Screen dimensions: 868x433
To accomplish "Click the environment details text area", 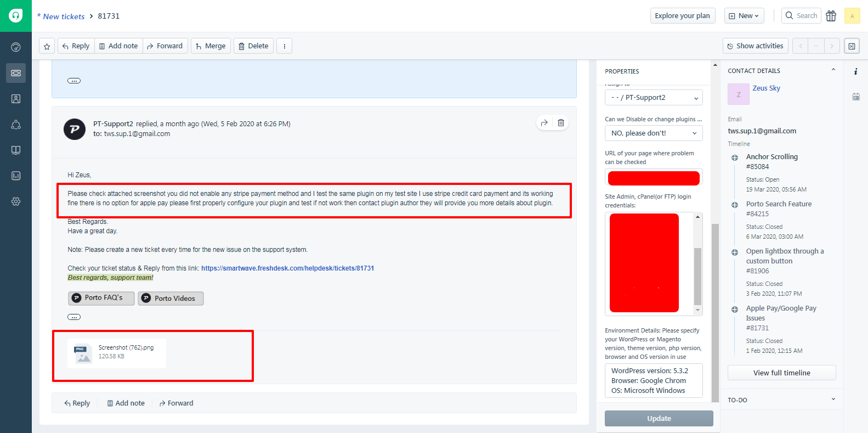I will (x=654, y=381).
